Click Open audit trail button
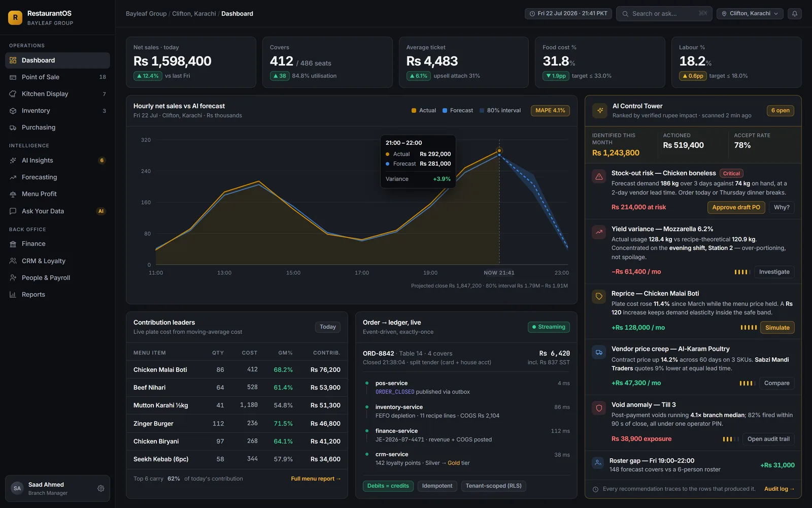The width and height of the screenshot is (812, 508). coord(768,439)
